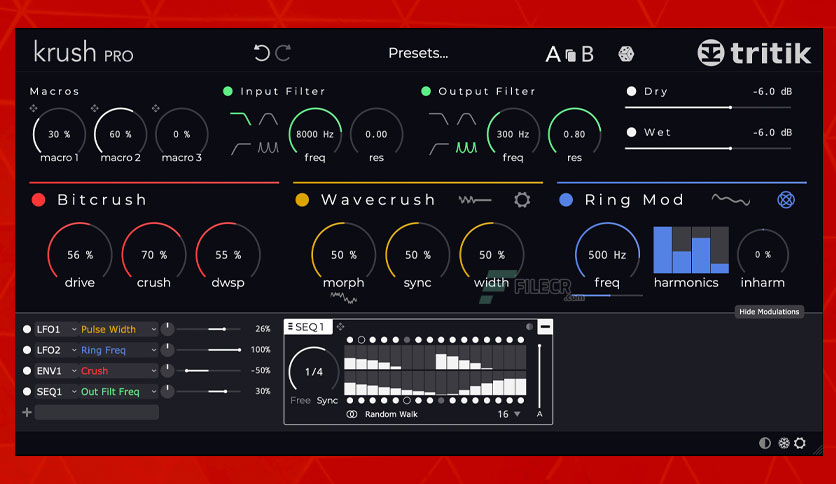Viewport: 836px width, 484px height.
Task: Choose Free rate mode for sequencer
Action: pyautogui.click(x=300, y=400)
